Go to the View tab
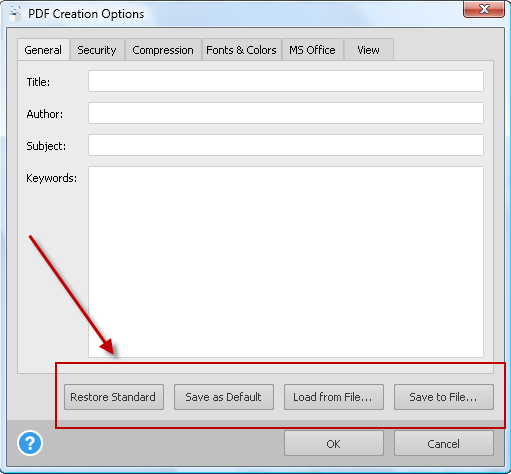511x474 pixels. pos(368,50)
